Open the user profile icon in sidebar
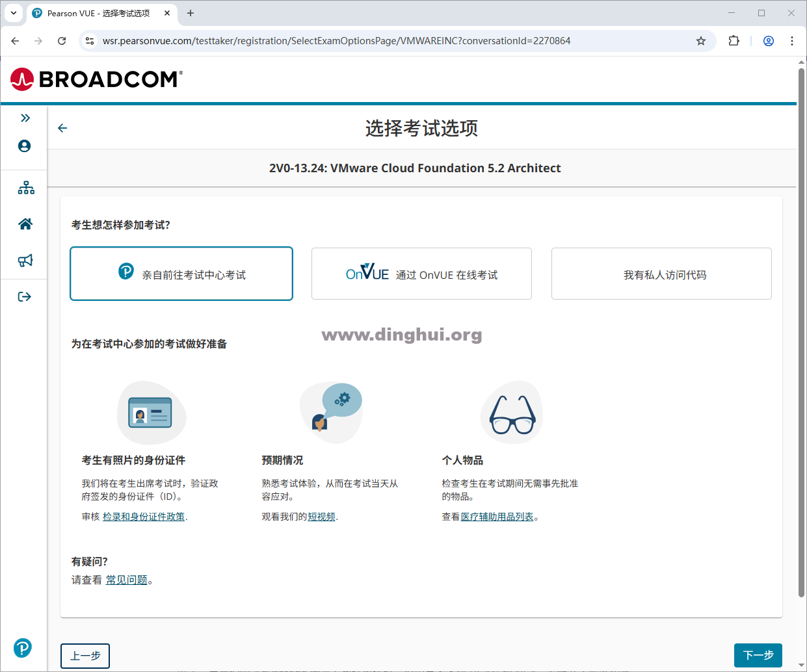The image size is (807, 672). pyautogui.click(x=25, y=146)
